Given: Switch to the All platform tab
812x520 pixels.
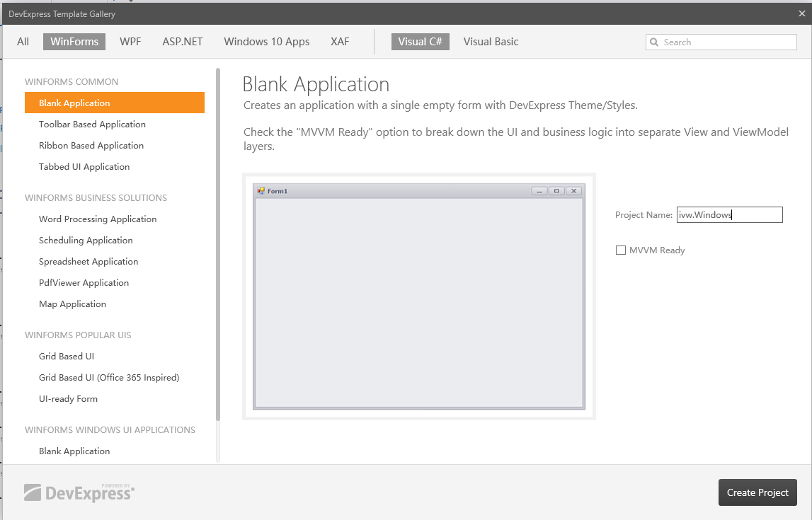Looking at the screenshot, I should tap(23, 42).
